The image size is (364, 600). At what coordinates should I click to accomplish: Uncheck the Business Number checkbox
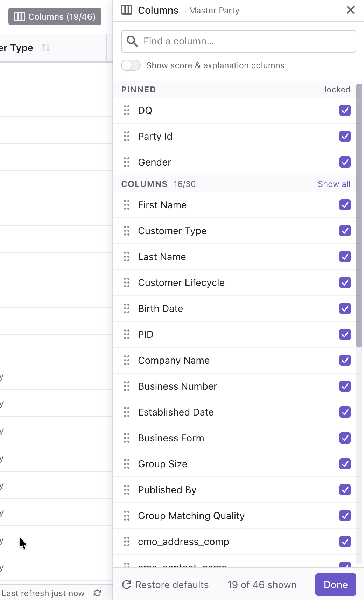[x=345, y=386]
